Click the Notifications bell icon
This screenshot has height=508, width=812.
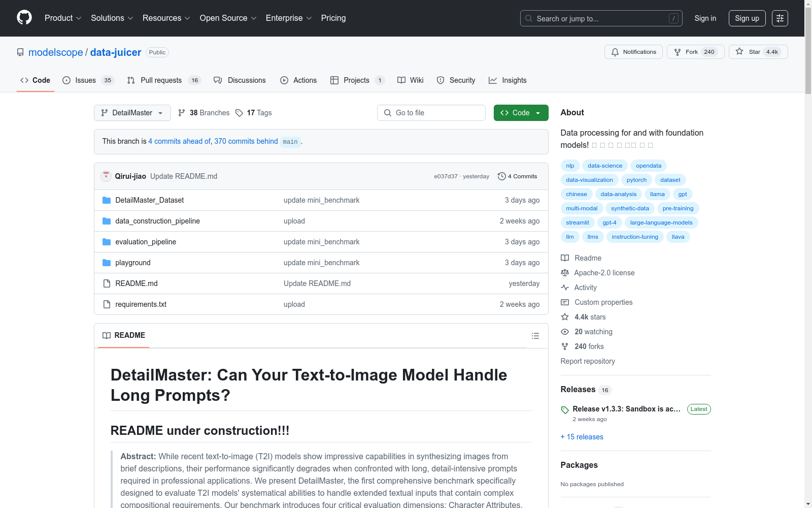pyautogui.click(x=615, y=52)
